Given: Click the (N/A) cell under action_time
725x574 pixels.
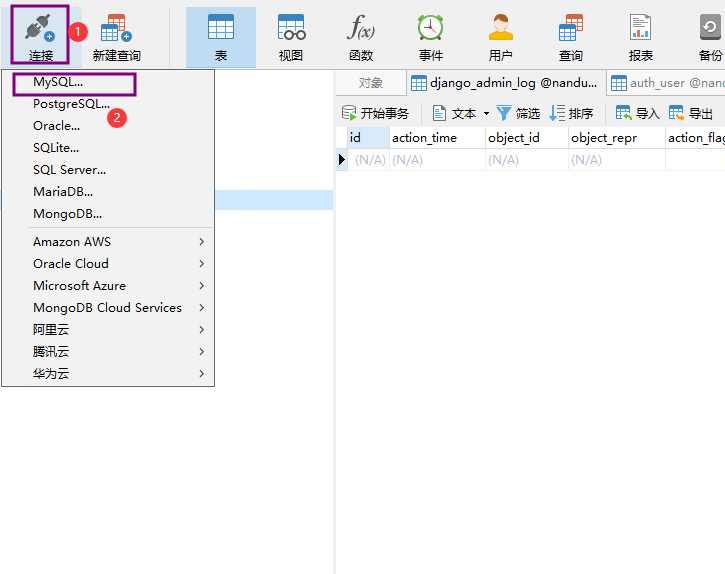Looking at the screenshot, I should (x=437, y=160).
